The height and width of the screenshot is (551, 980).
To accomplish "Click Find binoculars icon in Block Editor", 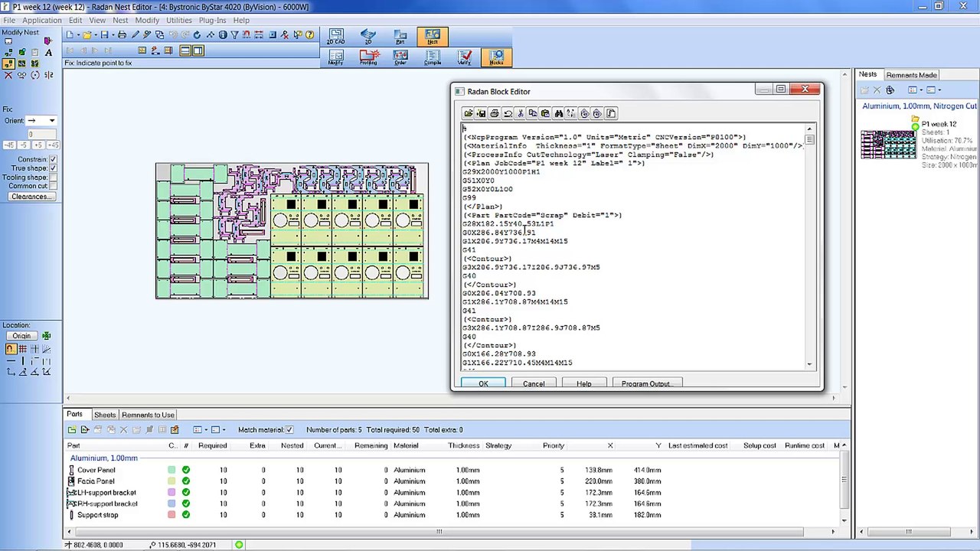I will (558, 113).
